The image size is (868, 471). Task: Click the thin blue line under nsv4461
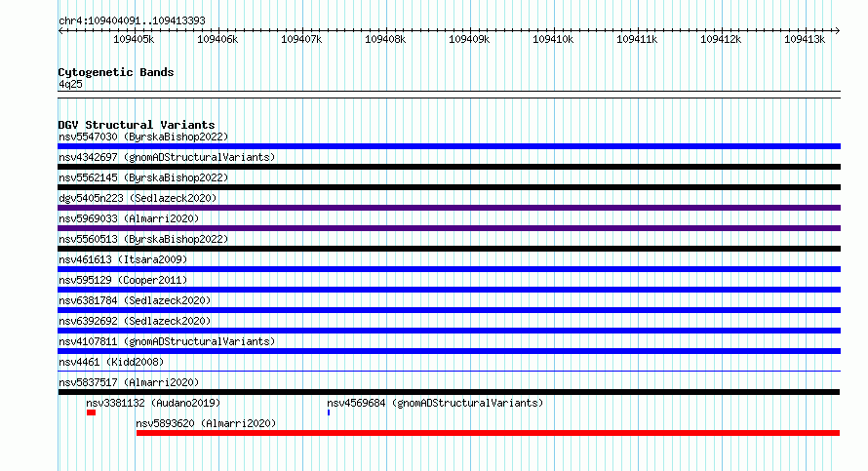pyautogui.click(x=449, y=371)
